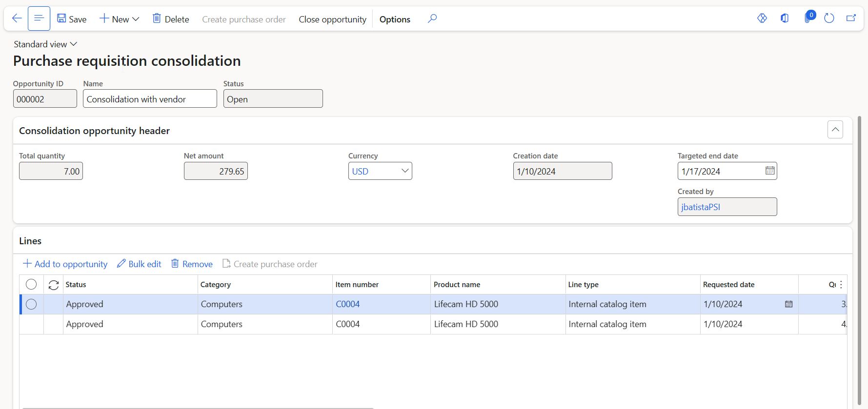This screenshot has height=409, width=868.
Task: Open the Targeted end date calendar picker
Action: click(x=770, y=171)
